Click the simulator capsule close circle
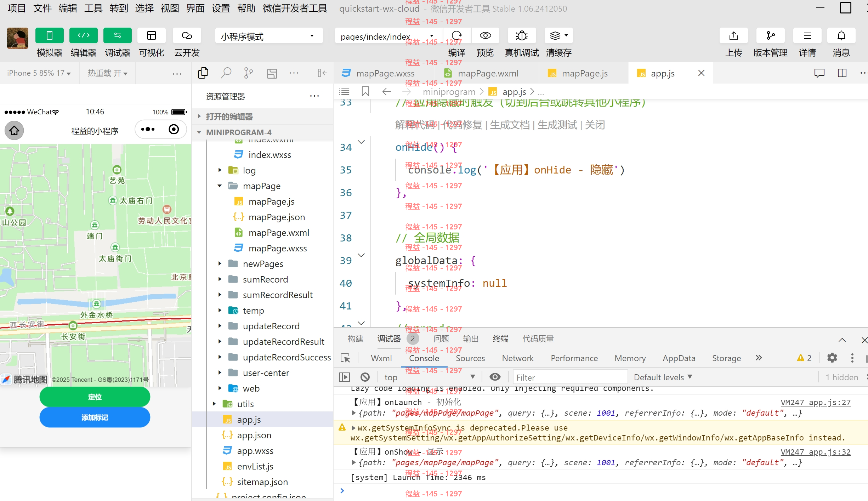Image resolution: width=868 pixels, height=501 pixels. 174,129
